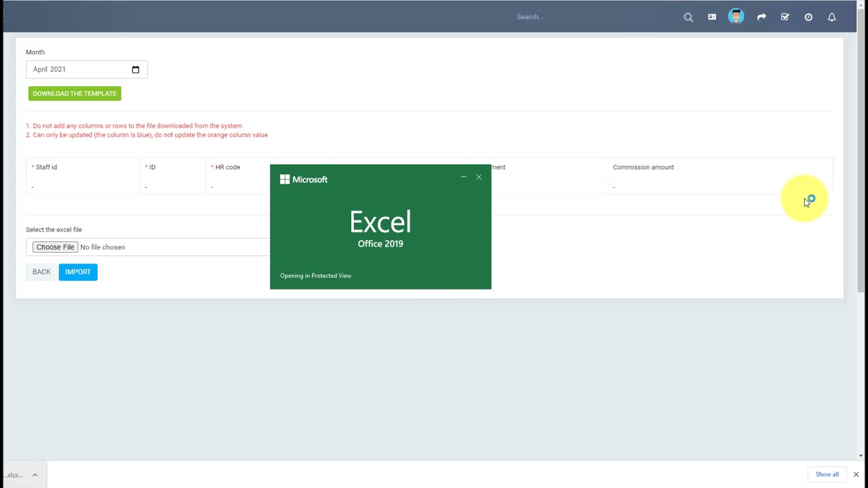868x488 pixels.
Task: Click Show all downloads
Action: (x=827, y=474)
